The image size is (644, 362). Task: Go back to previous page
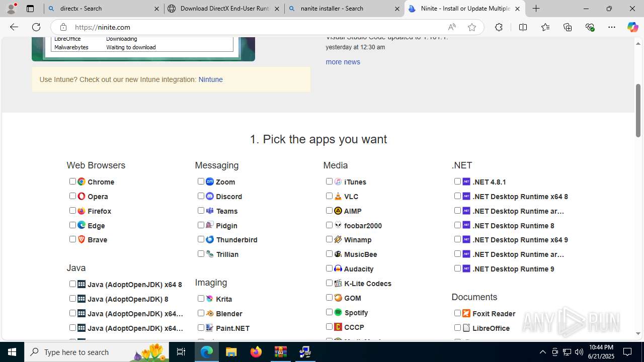(x=14, y=27)
